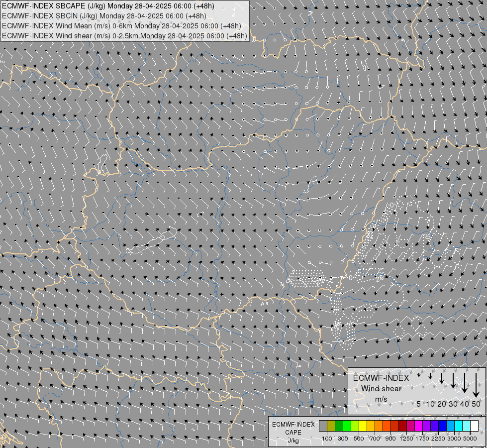Select the white CAPE legend swatch
Image resolution: width=487 pixels, height=448 pixels.
tap(474, 426)
